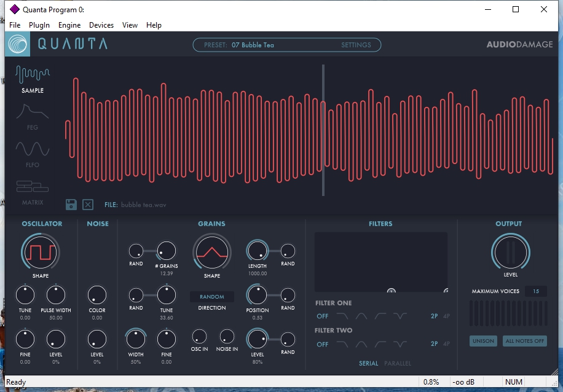Select Filter One high-pass shape icon
The height and width of the screenshot is (392, 563).
[380, 316]
